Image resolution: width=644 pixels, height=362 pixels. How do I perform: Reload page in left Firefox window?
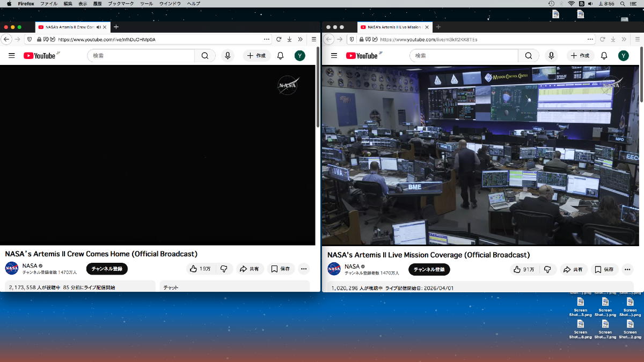pos(279,39)
